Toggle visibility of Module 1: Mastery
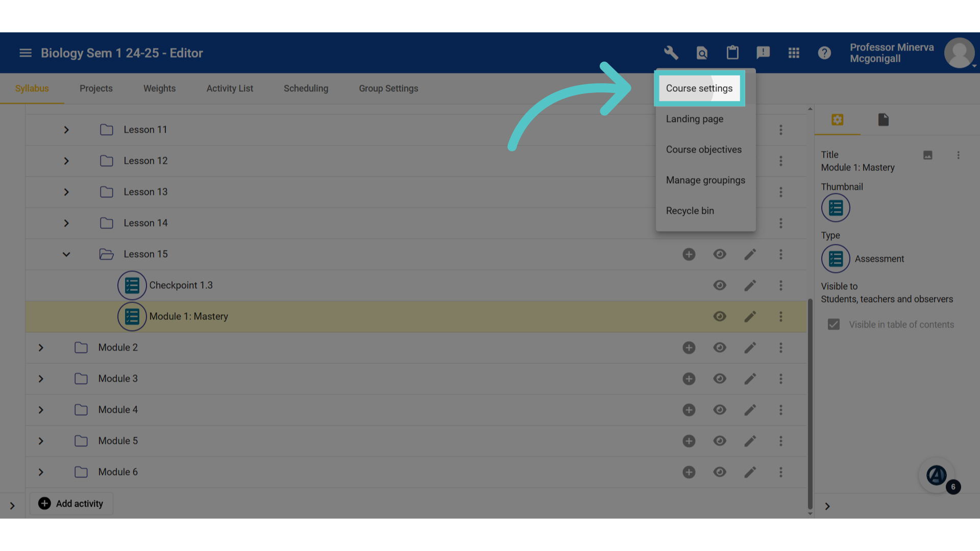 (x=720, y=316)
